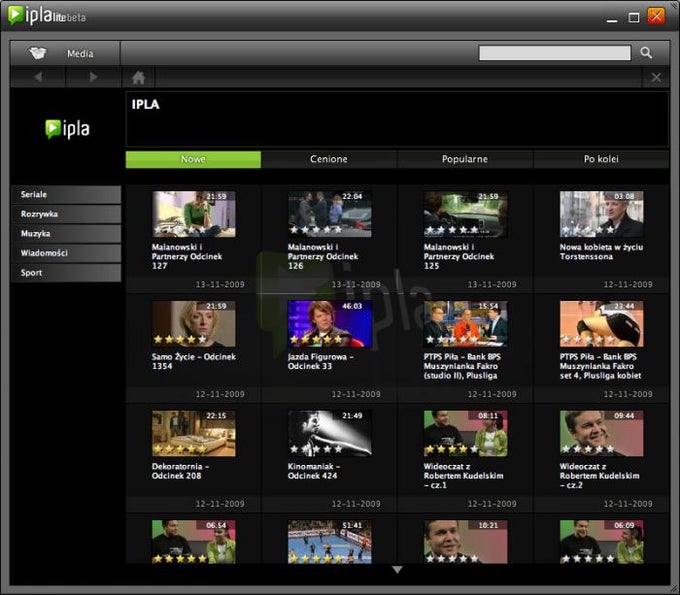Click title "Jazda Figurowa - Odcinek 33"
The width and height of the screenshot is (680, 595).
coord(320,361)
